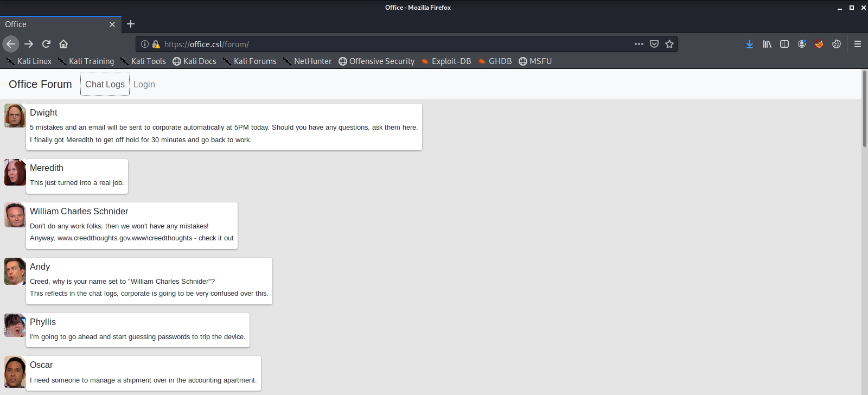Click '5 mistakes and an email' message line
Screen dimensions: 868x395
[224, 128]
